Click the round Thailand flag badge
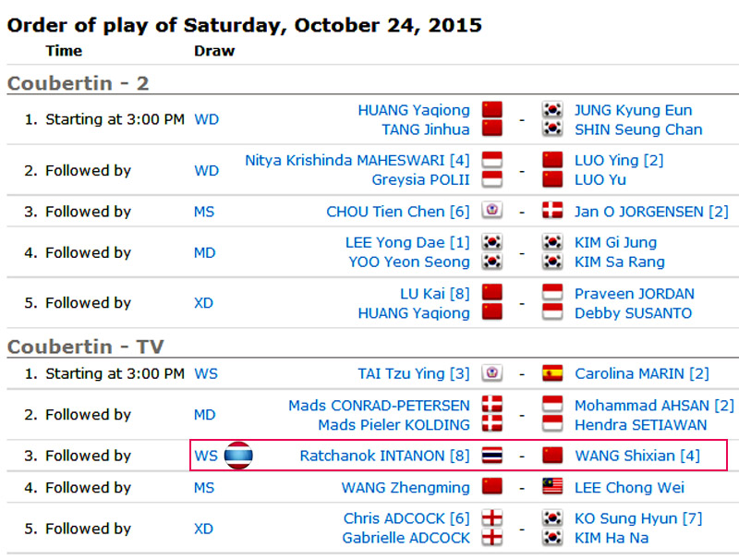The width and height of the screenshot is (739, 560). 238,456
